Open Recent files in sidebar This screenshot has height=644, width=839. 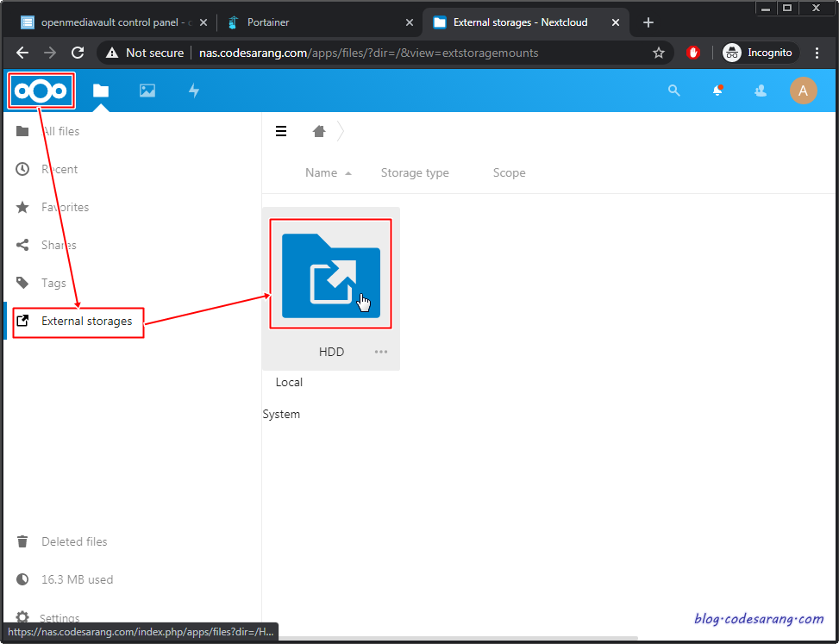[x=132, y=169]
